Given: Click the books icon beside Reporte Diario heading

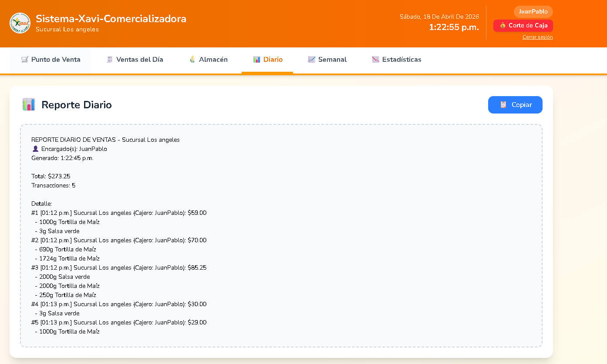Looking at the screenshot, I should [x=29, y=104].
